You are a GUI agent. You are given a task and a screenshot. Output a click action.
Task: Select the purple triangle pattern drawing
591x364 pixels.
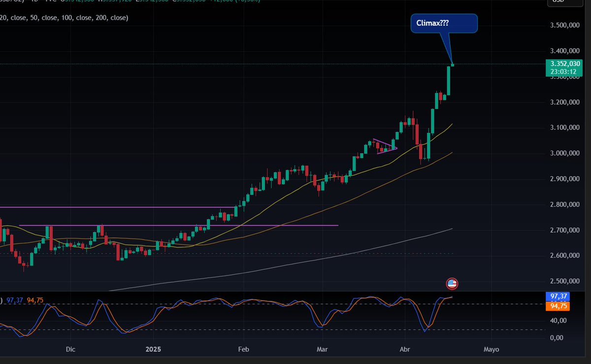(x=385, y=146)
